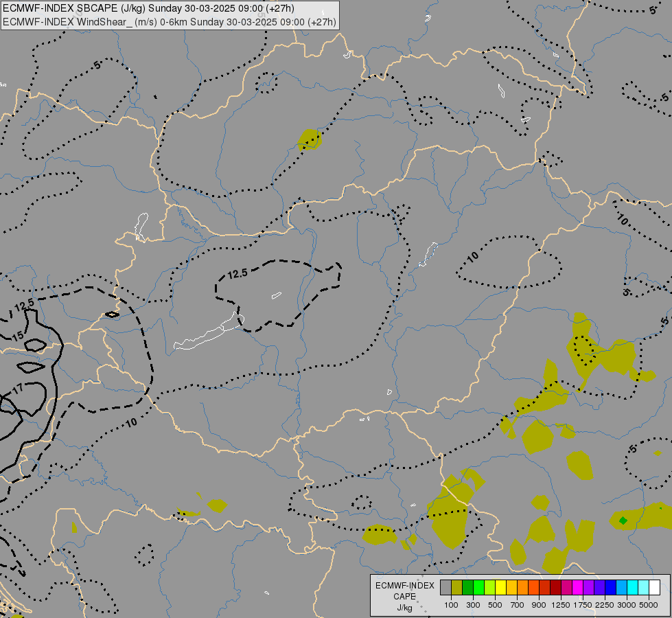Click the legend value 5000
The height and width of the screenshot is (618, 672).
pyautogui.click(x=649, y=605)
